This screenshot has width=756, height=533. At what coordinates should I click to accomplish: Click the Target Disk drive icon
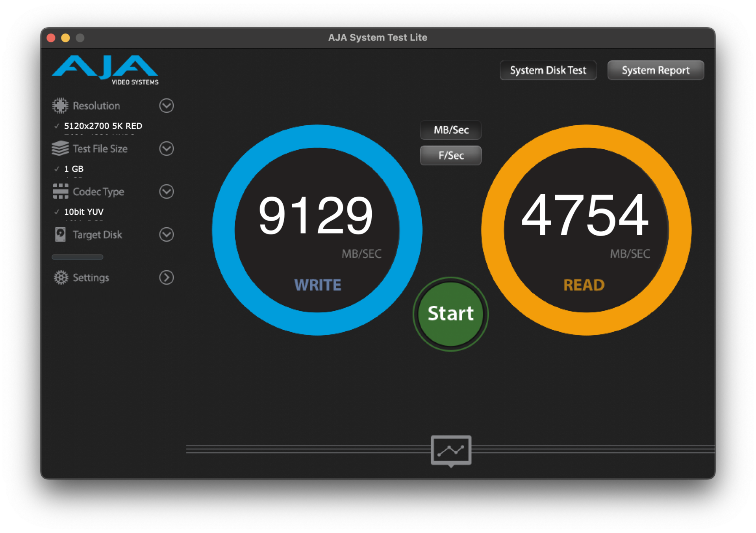(x=60, y=234)
